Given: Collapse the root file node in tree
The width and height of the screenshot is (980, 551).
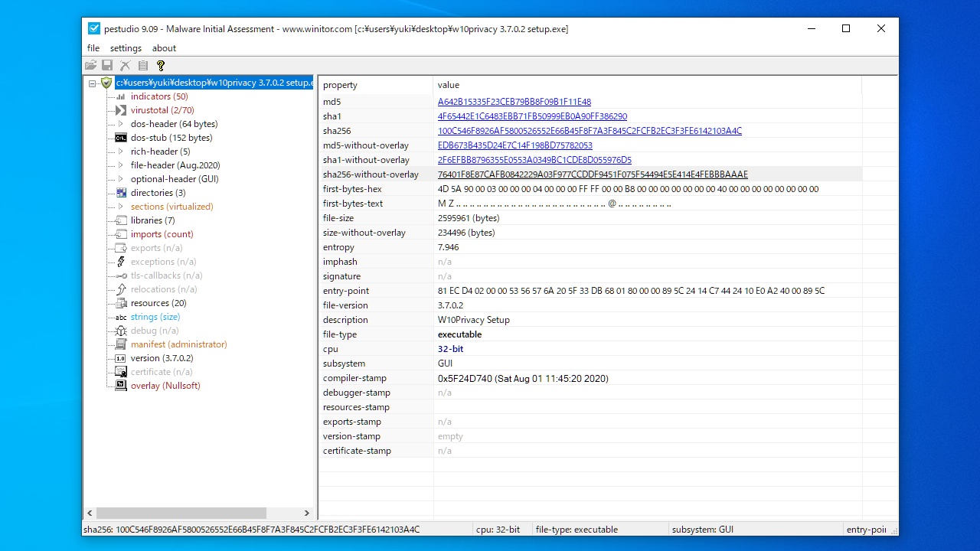Looking at the screenshot, I should [93, 83].
